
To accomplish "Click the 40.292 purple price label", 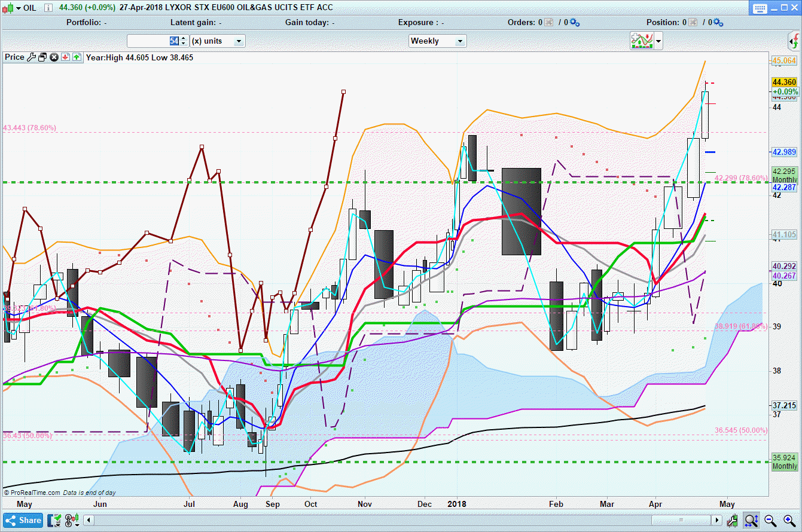I will tap(784, 266).
